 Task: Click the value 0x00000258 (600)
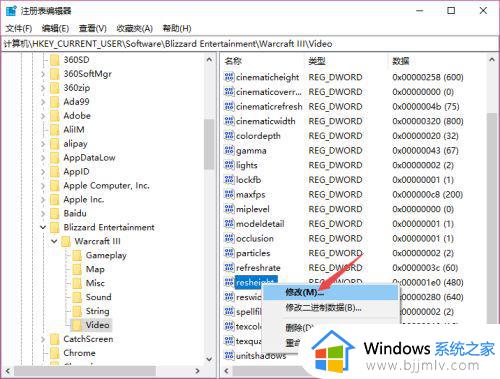point(428,77)
